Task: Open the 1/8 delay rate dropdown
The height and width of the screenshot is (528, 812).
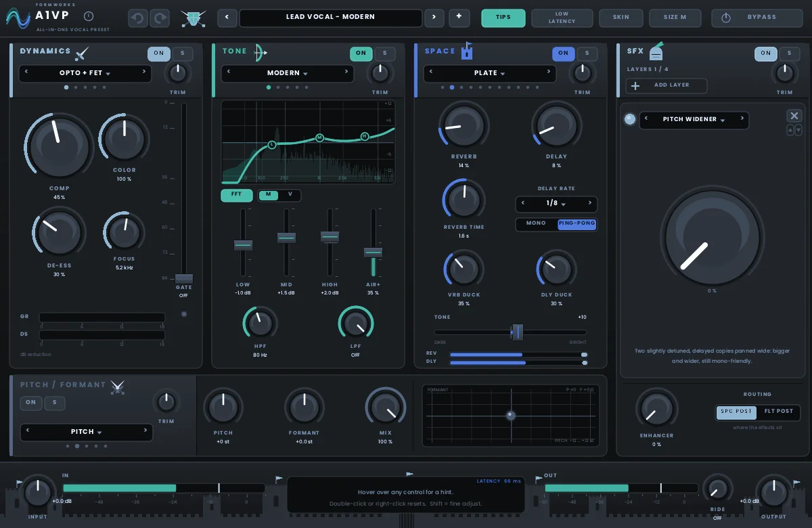Action: tap(556, 204)
